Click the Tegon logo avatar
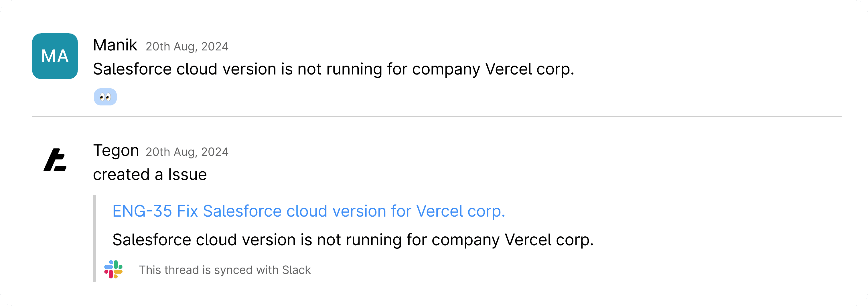This screenshot has width=868, height=306. (x=55, y=160)
